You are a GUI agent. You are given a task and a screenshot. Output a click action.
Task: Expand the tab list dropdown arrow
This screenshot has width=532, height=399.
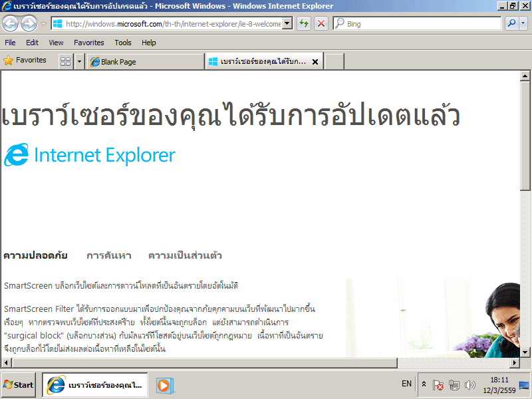(79, 61)
